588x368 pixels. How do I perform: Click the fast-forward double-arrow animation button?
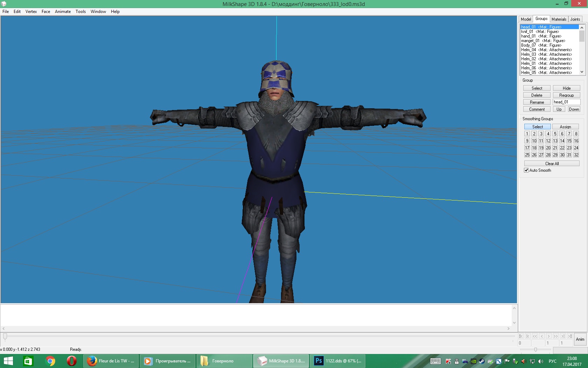coord(556,336)
